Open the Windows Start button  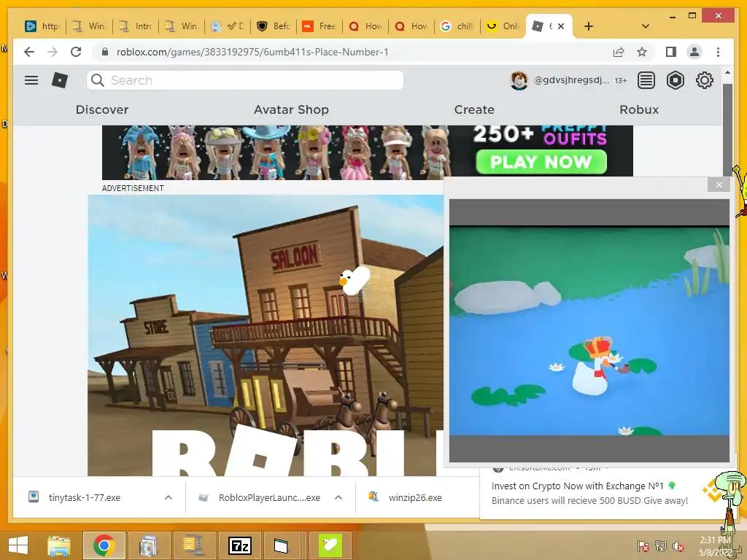click(x=18, y=545)
